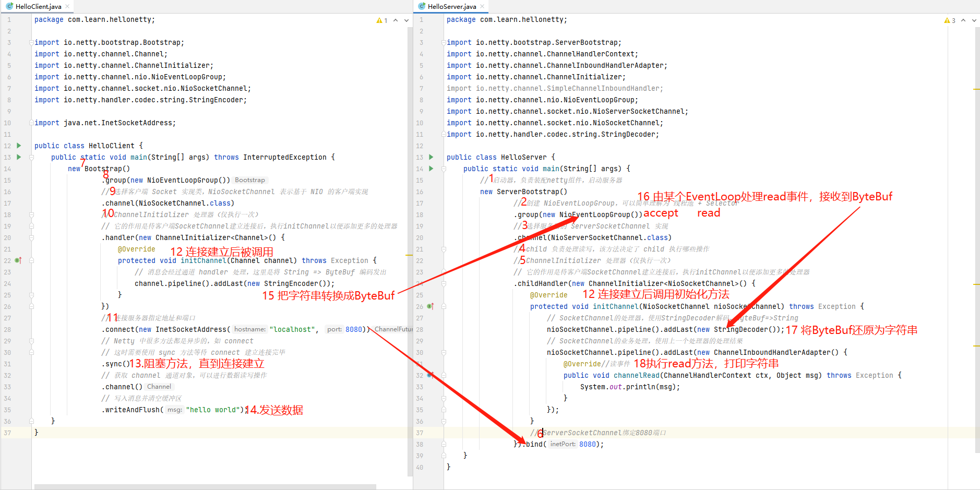Click the msg: parameter hint
Screen dimensions: 980x490
click(175, 410)
